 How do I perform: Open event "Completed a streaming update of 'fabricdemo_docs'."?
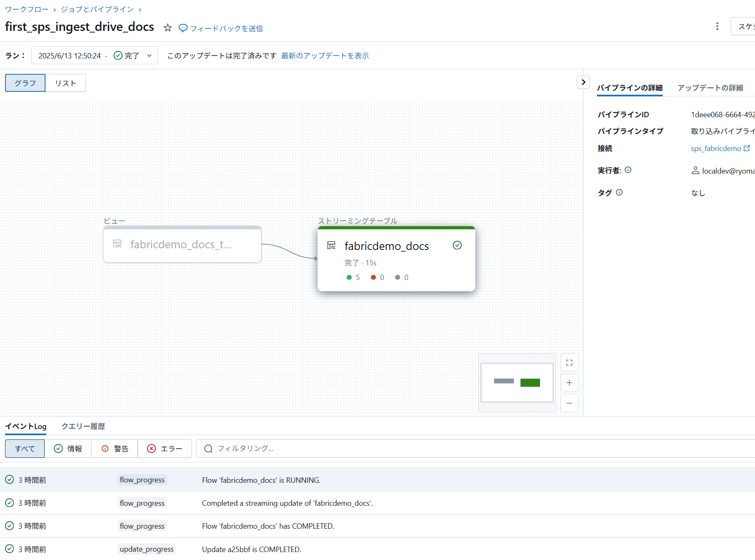coord(288,503)
